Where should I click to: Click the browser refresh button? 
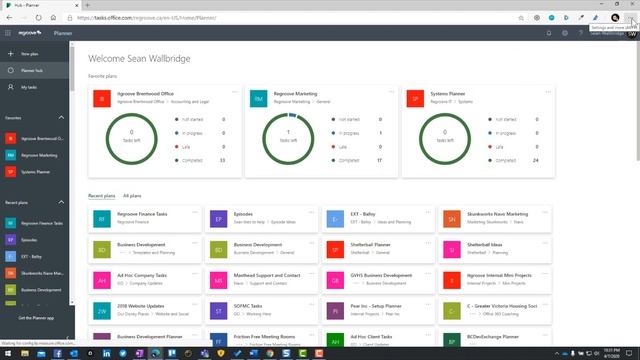point(38,18)
